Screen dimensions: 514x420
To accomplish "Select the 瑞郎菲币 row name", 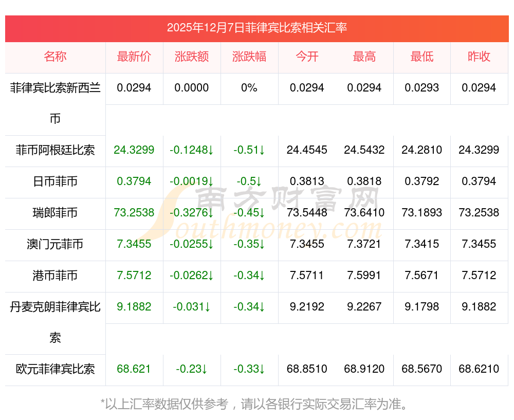I will point(55,213).
